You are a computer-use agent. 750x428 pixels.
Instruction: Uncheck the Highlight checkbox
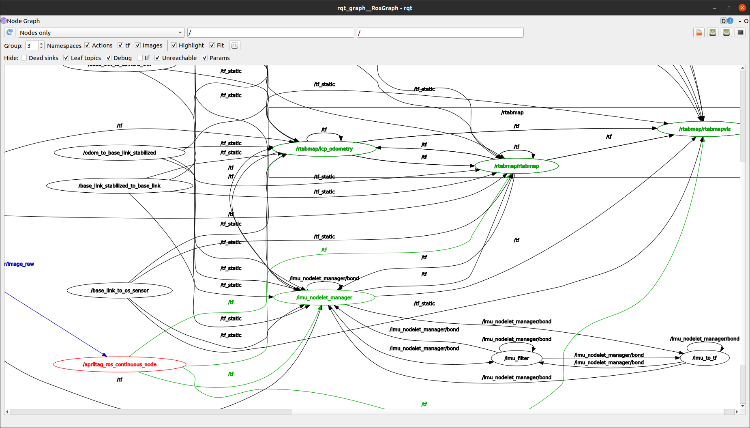click(x=174, y=45)
